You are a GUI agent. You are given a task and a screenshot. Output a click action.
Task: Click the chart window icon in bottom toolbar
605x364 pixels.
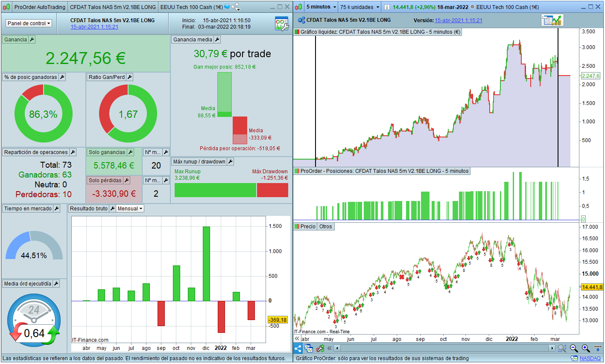[309, 349]
